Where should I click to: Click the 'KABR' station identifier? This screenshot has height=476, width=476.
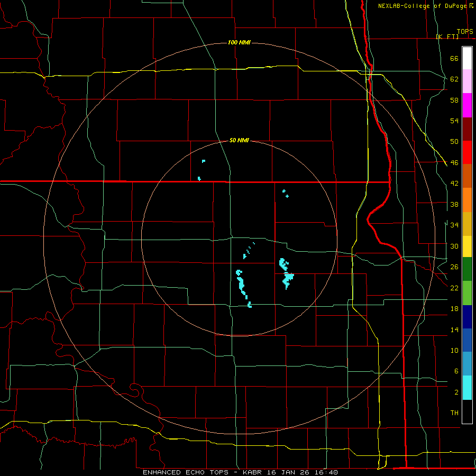point(252,472)
